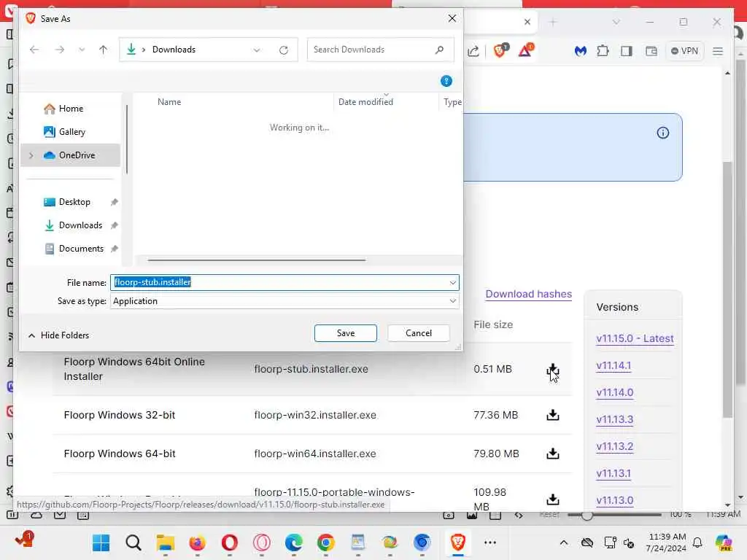Download the portable Windows build icon

tap(553, 499)
